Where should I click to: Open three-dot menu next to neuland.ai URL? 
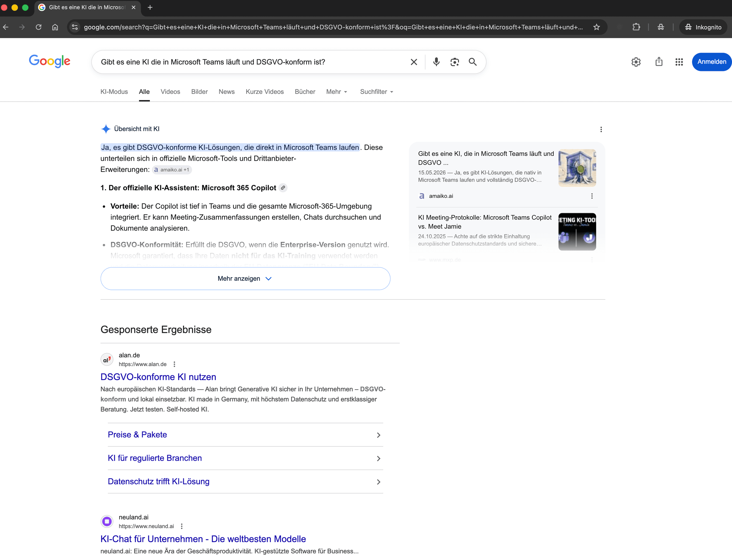[182, 526]
